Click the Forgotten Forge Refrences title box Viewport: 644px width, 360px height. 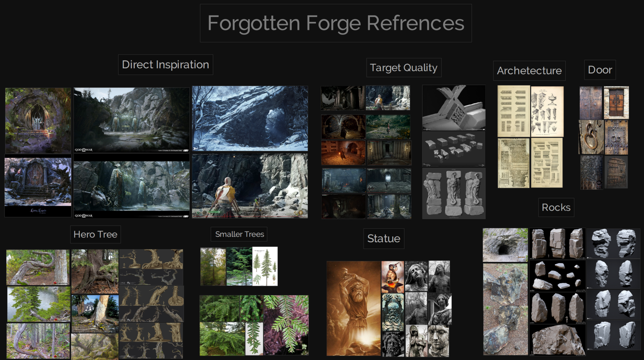[336, 23]
